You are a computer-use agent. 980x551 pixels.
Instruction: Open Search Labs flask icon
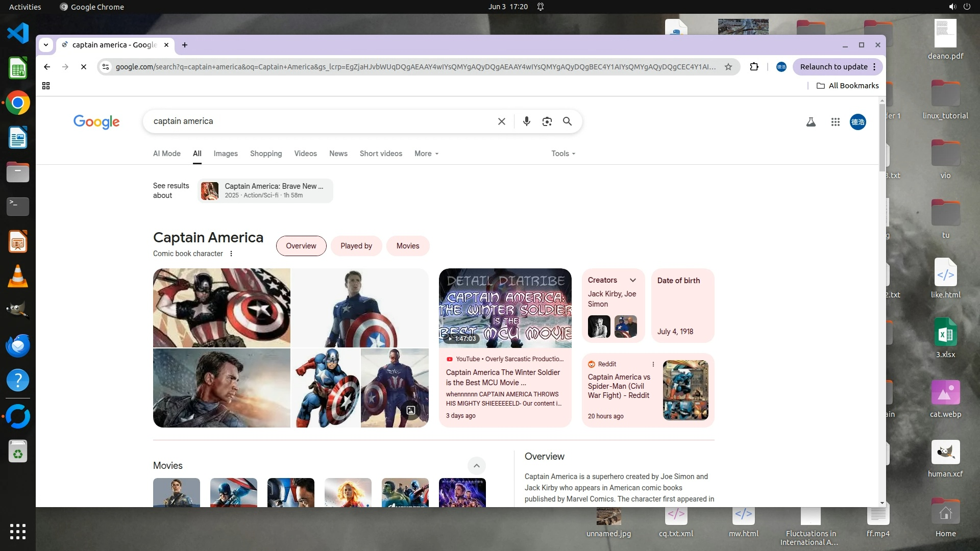(811, 122)
